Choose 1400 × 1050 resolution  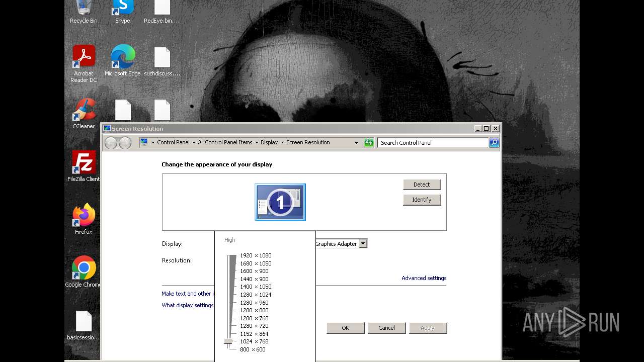(256, 287)
